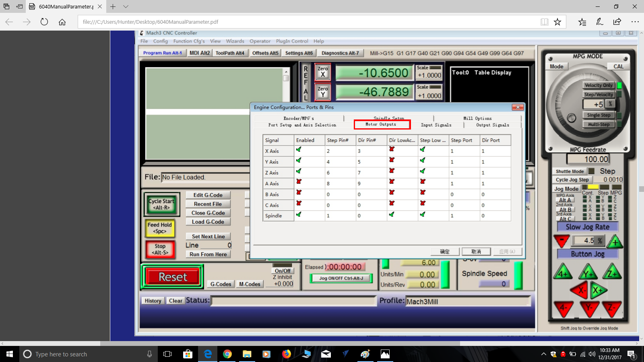Screen dimensions: 644x362
Task: Show hidden system tray icons
Action: [543, 354]
